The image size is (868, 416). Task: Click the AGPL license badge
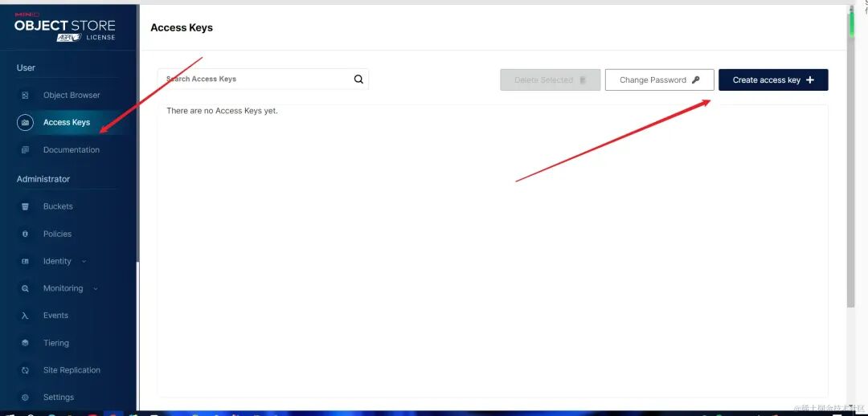[68, 37]
